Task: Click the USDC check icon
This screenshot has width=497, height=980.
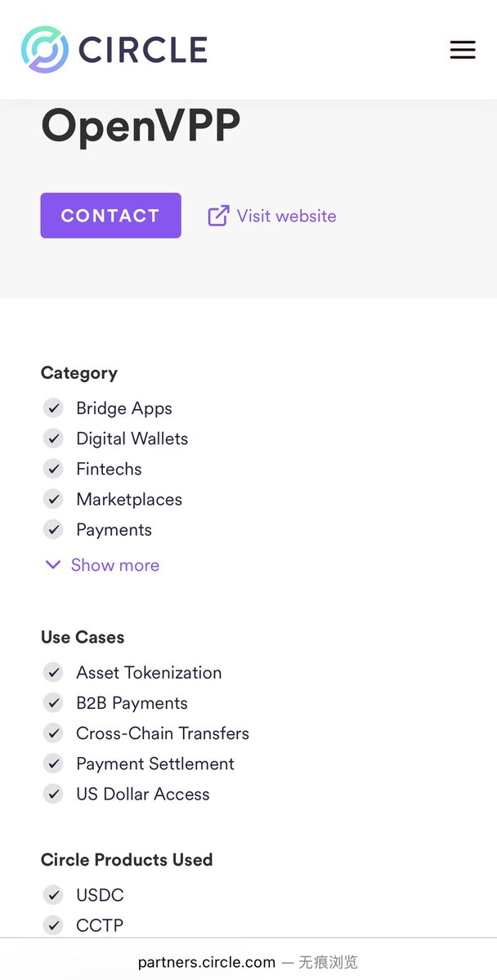Action: pyautogui.click(x=53, y=895)
